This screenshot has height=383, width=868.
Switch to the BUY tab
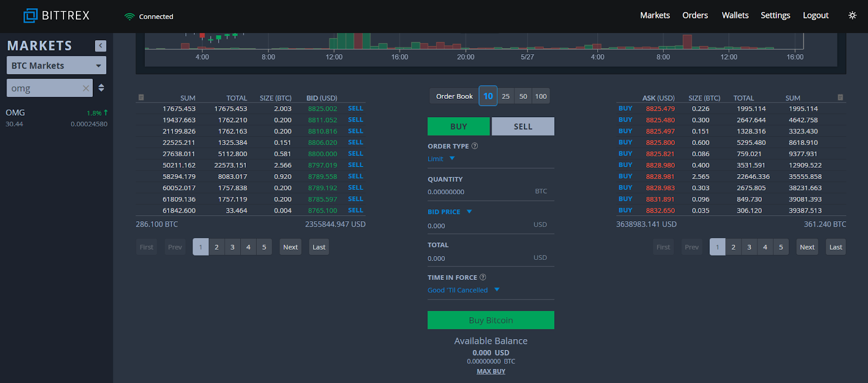(x=458, y=126)
